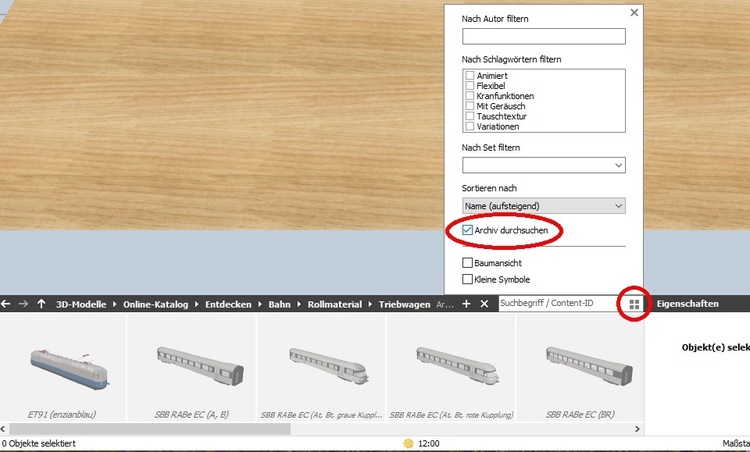Enable the Baumansicht checkbox

[x=467, y=263]
